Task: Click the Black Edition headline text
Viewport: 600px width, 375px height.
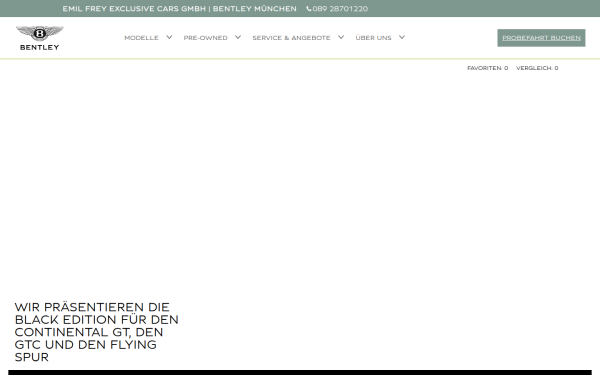Action: 96,332
